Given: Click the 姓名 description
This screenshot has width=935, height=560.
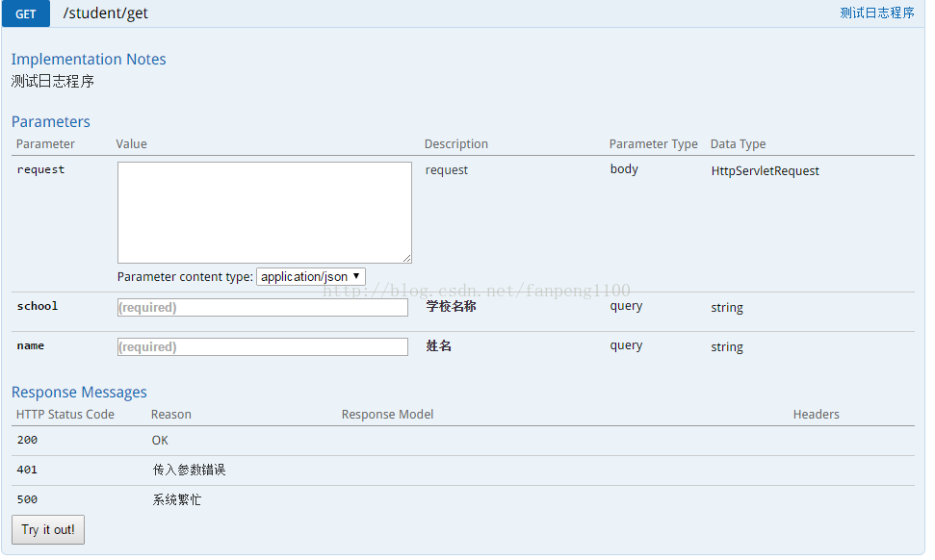Looking at the screenshot, I should pos(438,345).
